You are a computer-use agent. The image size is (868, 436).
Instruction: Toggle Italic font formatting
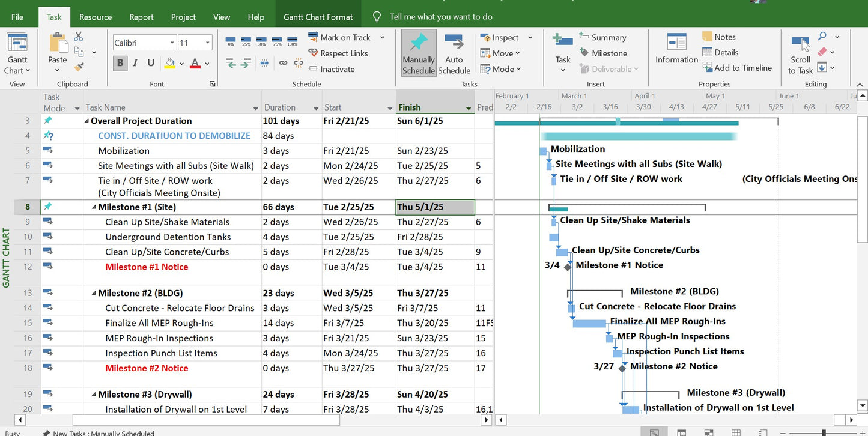pyautogui.click(x=135, y=63)
